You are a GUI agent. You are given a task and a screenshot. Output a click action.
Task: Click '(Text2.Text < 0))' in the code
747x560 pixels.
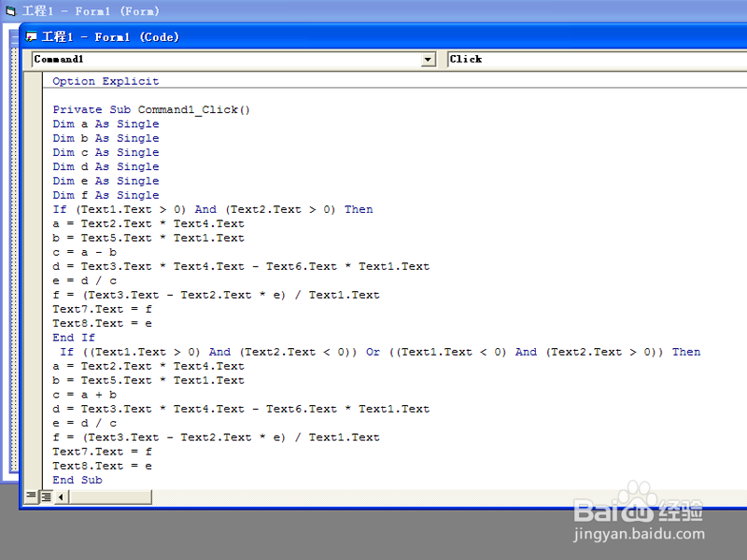tap(298, 352)
